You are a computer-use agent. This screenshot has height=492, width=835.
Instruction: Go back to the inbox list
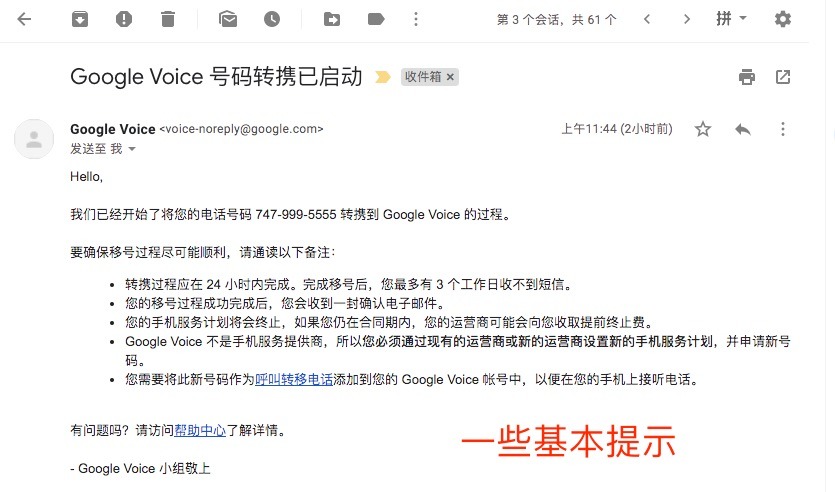(x=24, y=20)
